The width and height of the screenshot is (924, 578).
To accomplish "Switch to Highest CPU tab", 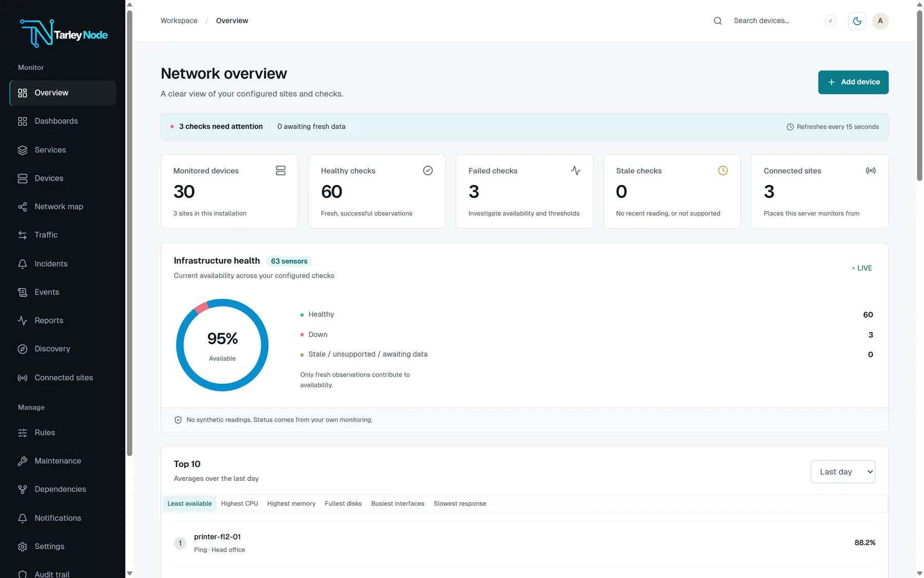I will (x=239, y=504).
